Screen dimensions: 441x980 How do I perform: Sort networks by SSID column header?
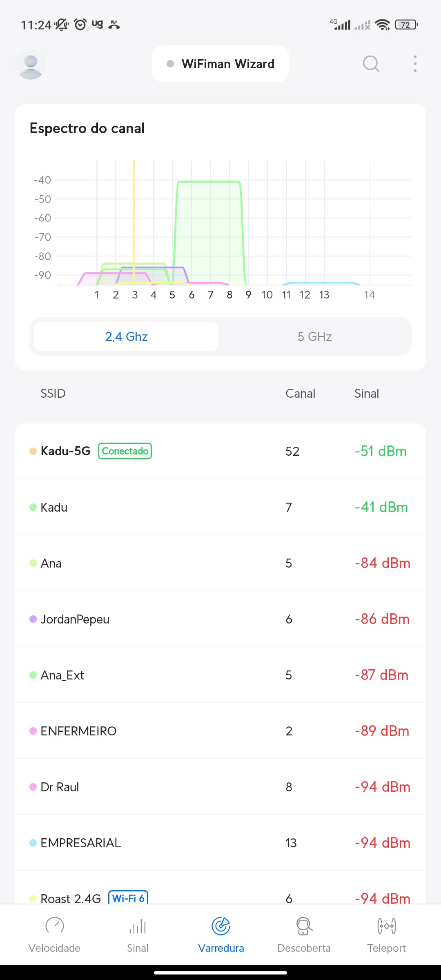53,394
